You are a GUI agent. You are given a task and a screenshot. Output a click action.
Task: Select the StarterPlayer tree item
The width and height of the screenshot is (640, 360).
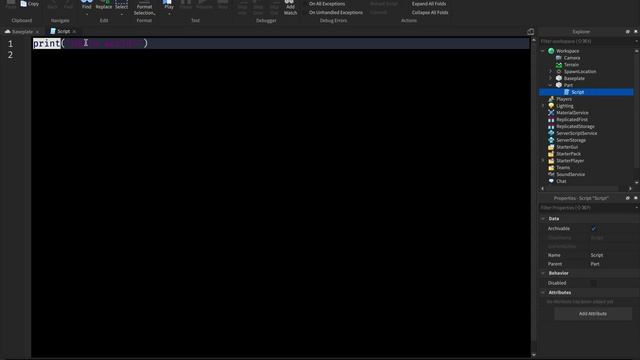pos(570,161)
